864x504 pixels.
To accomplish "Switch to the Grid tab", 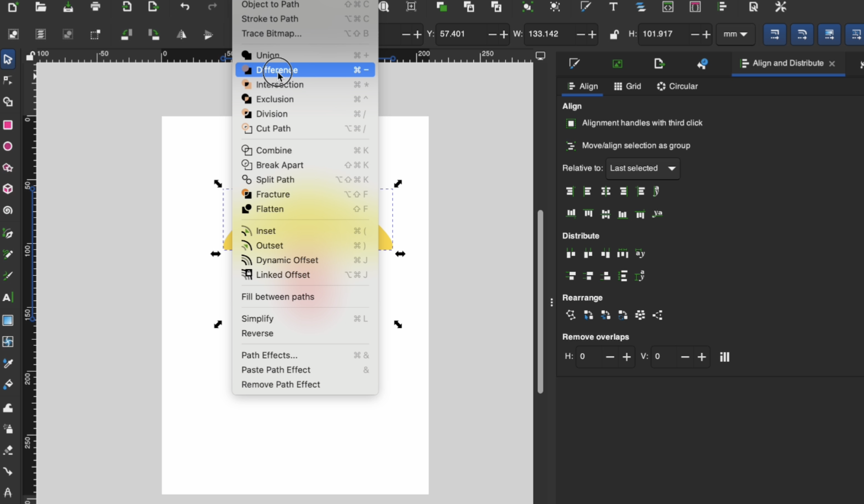I will click(627, 86).
